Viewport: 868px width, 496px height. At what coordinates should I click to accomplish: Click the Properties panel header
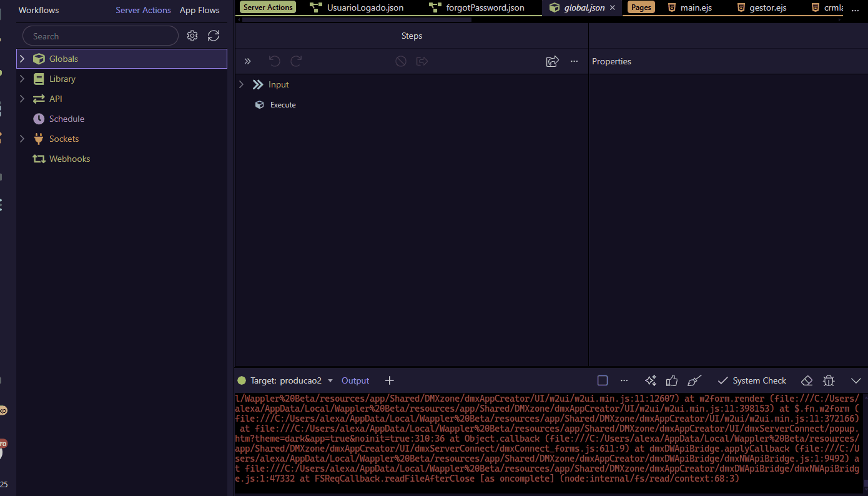tap(611, 61)
